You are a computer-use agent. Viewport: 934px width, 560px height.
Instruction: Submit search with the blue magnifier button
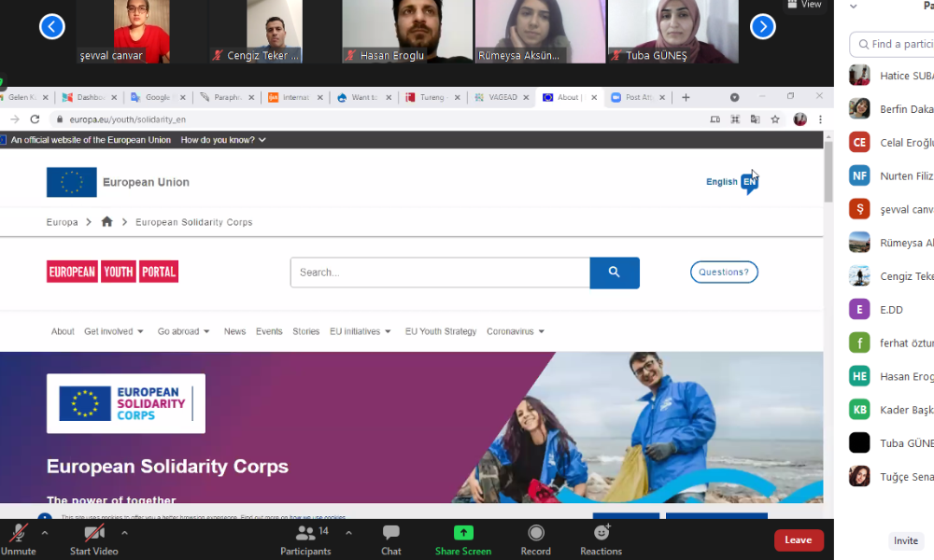(x=615, y=273)
